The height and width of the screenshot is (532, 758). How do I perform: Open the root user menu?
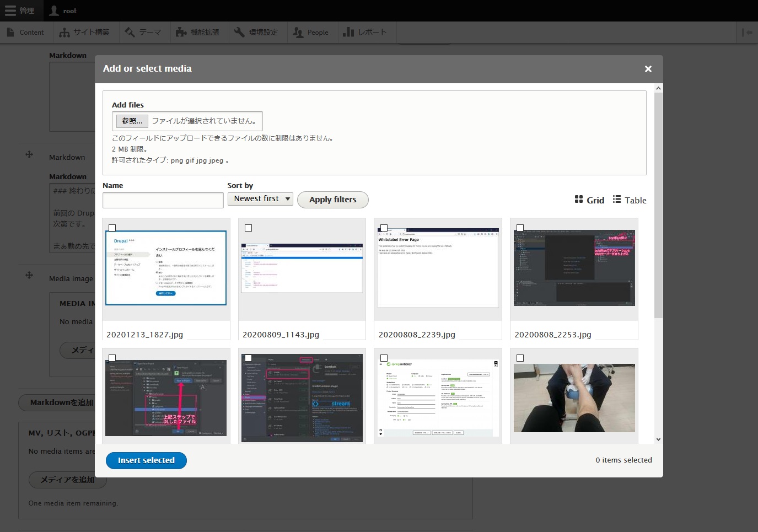tap(62, 10)
